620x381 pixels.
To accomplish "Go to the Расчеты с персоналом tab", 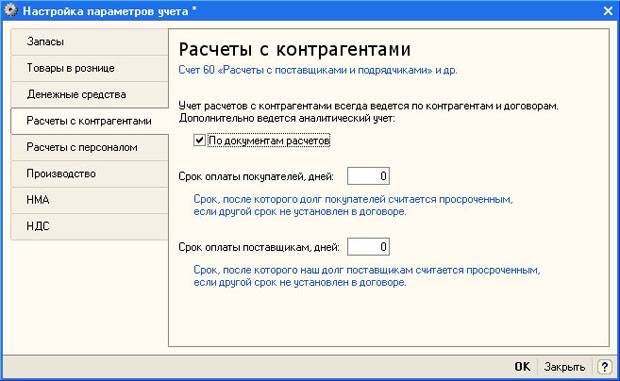I will (x=90, y=147).
